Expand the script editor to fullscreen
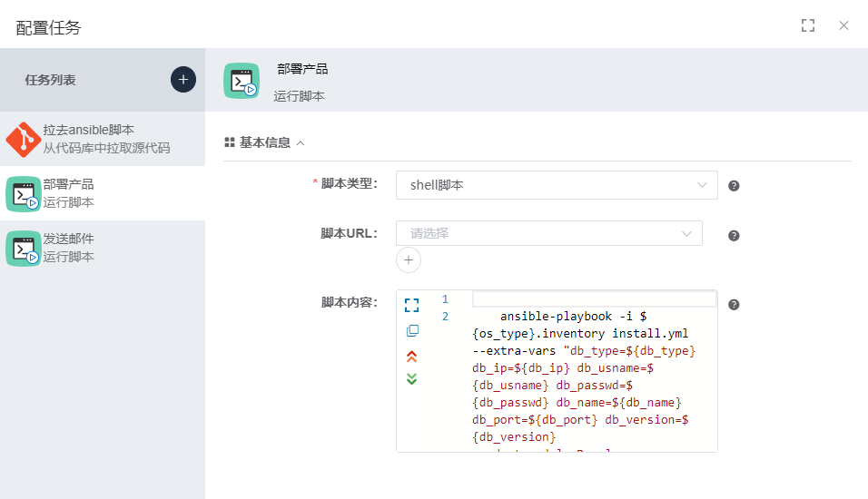Image resolution: width=868 pixels, height=499 pixels. coord(412,306)
